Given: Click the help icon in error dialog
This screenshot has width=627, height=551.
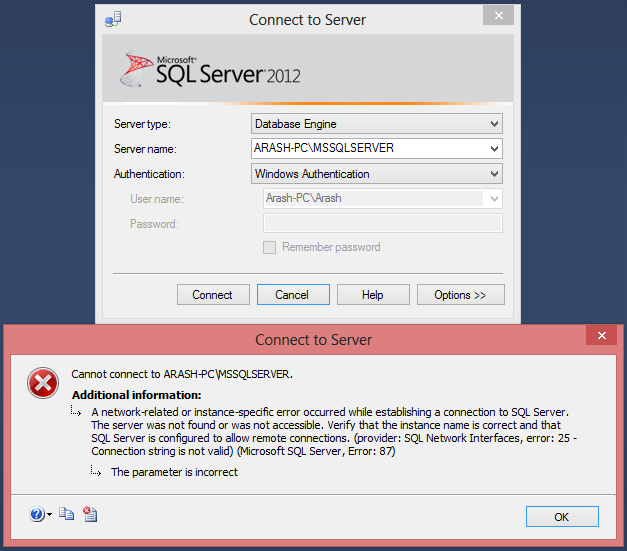Looking at the screenshot, I should [x=37, y=514].
